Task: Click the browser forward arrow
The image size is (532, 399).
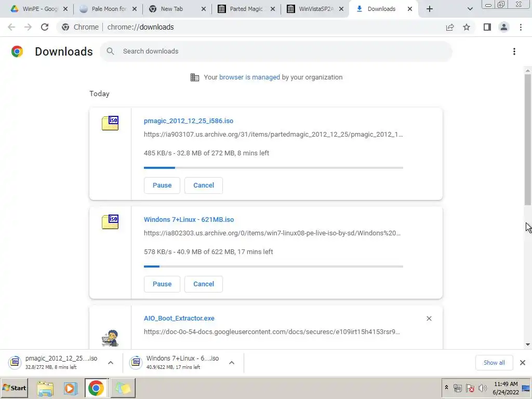Action: [x=28, y=27]
